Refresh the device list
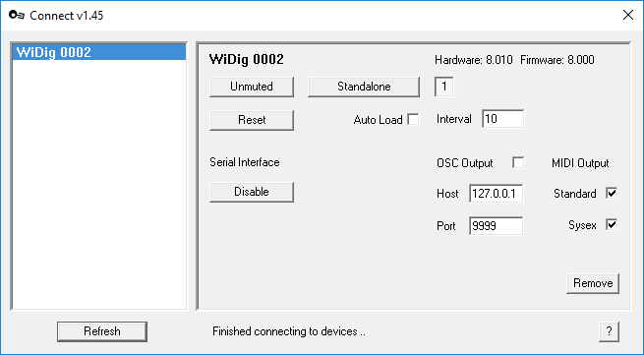The width and height of the screenshot is (644, 355). click(102, 331)
